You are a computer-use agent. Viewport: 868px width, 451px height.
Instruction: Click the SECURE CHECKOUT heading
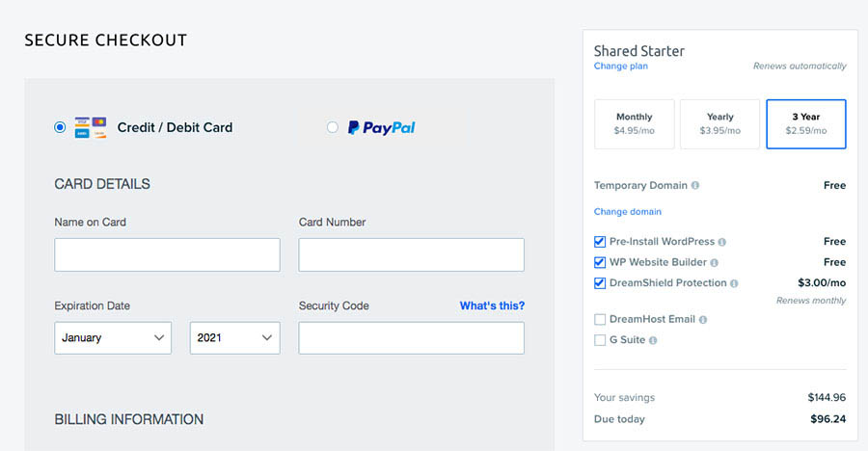(x=106, y=40)
